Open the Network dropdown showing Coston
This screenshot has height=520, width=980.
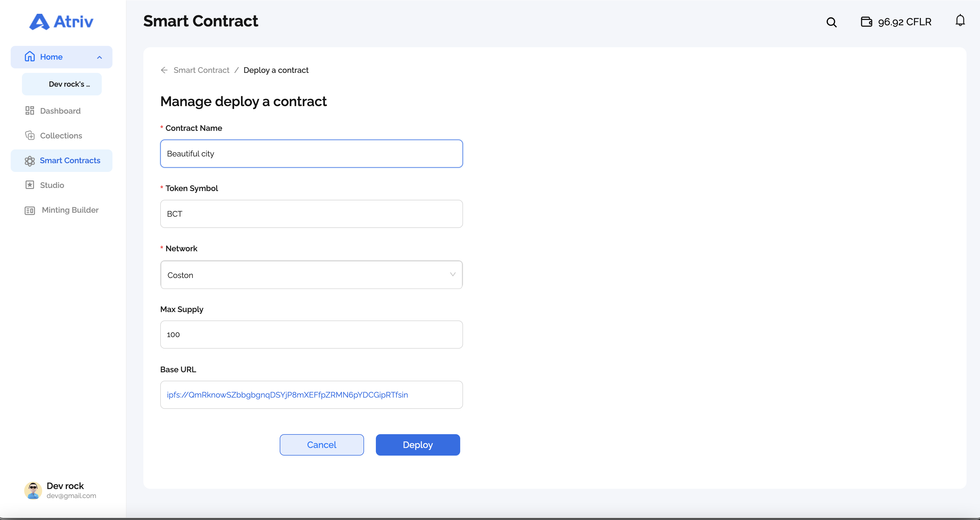tap(311, 275)
